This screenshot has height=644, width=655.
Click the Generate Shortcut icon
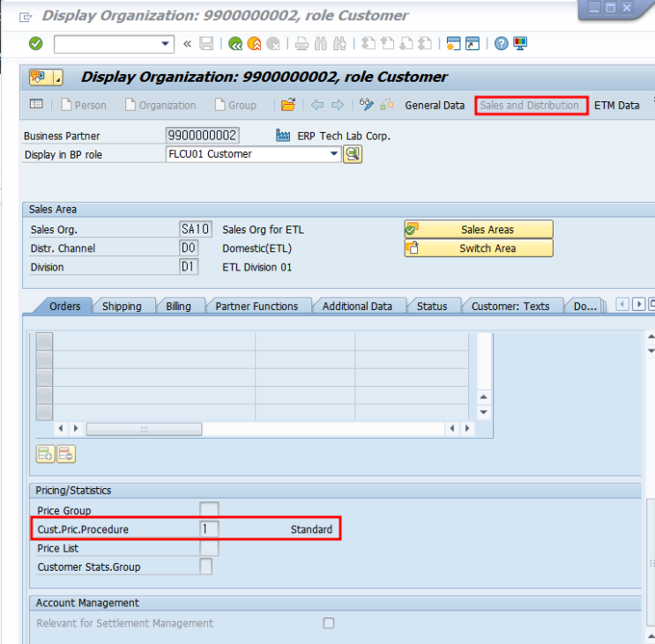473,43
